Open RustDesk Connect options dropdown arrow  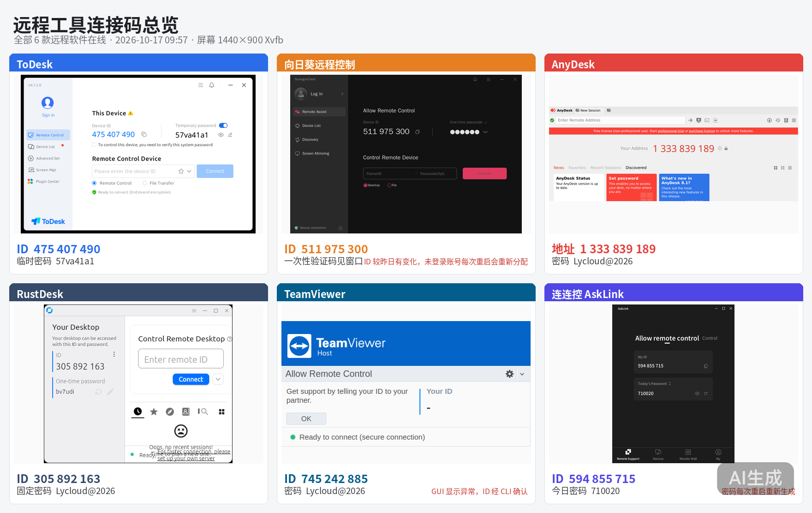tap(218, 379)
